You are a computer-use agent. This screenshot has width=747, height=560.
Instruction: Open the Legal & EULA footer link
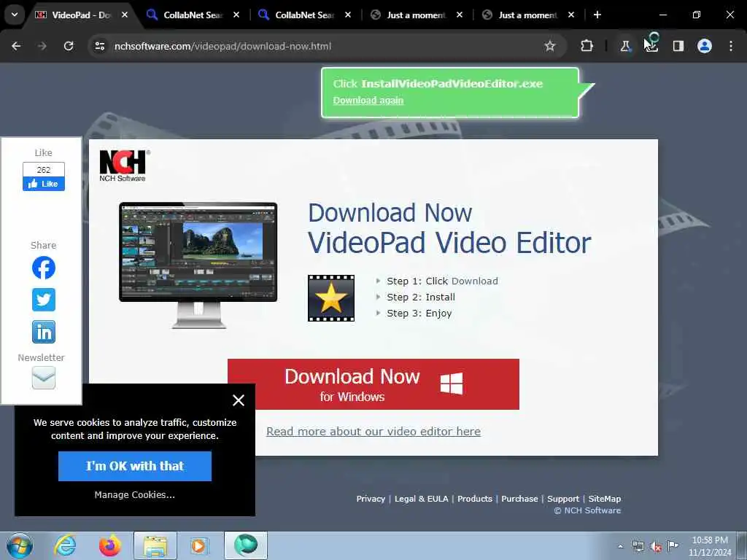point(421,499)
